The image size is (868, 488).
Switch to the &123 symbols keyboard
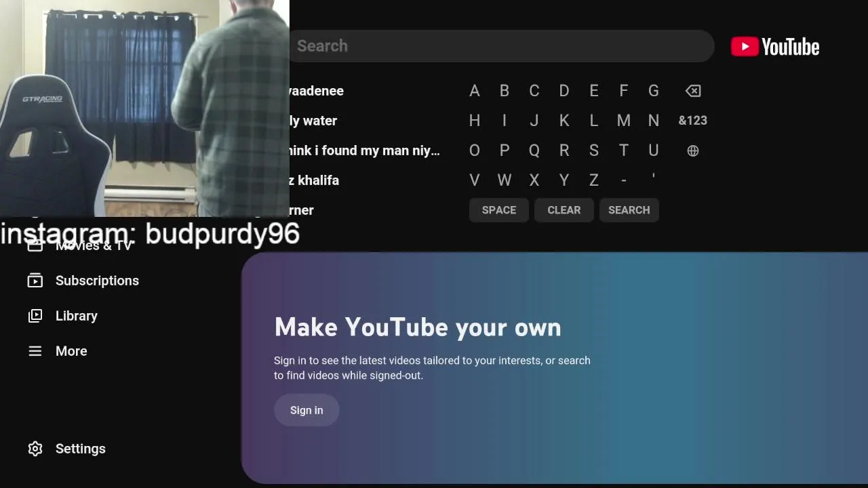[692, 121]
